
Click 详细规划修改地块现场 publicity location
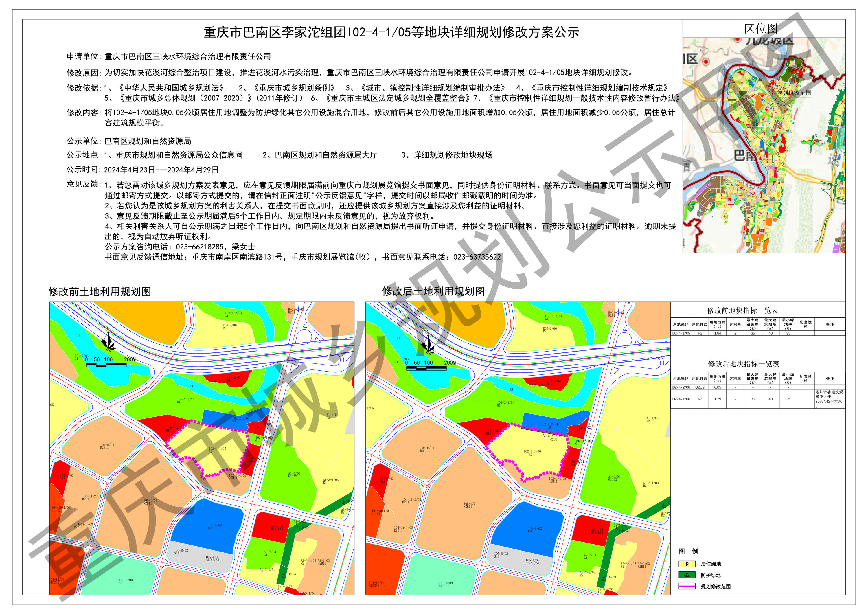[x=453, y=155]
